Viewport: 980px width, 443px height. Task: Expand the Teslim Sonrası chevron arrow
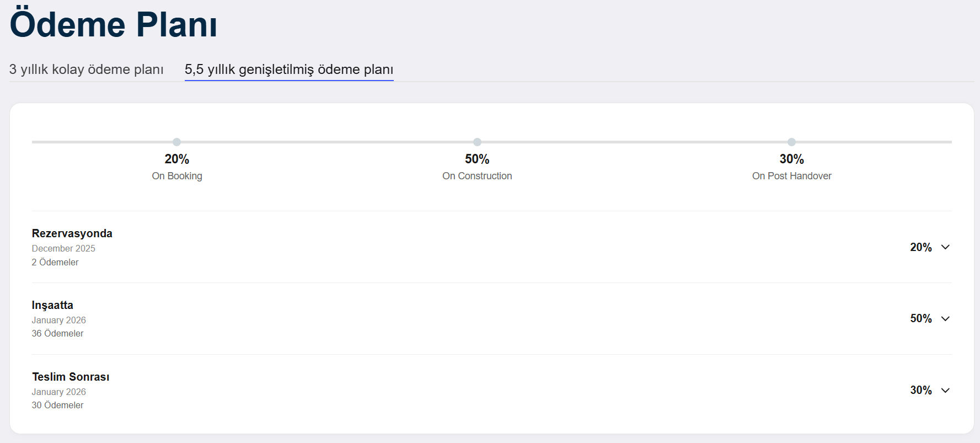click(945, 391)
